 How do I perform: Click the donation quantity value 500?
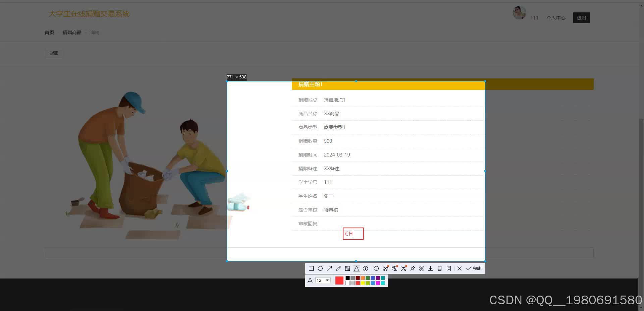(328, 141)
